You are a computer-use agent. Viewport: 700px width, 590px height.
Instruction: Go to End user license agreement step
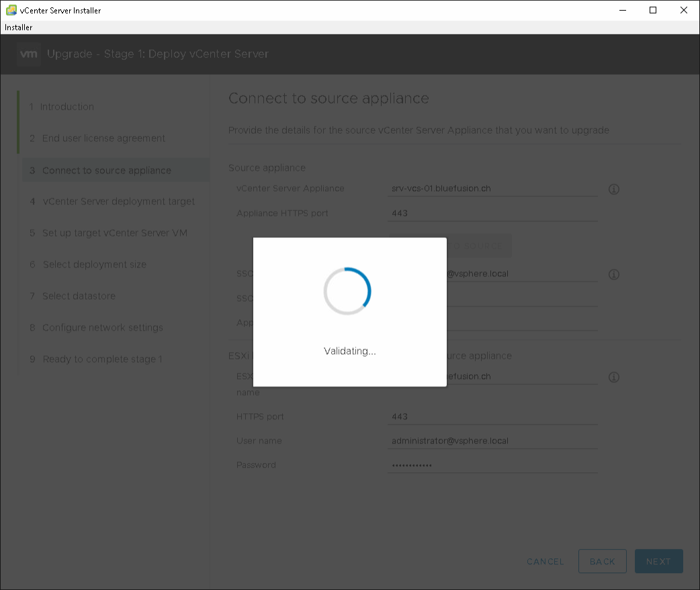pos(103,138)
